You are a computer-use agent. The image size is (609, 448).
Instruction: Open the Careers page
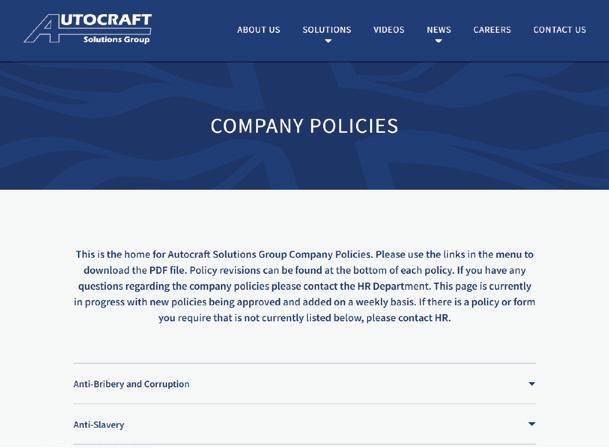pos(492,30)
